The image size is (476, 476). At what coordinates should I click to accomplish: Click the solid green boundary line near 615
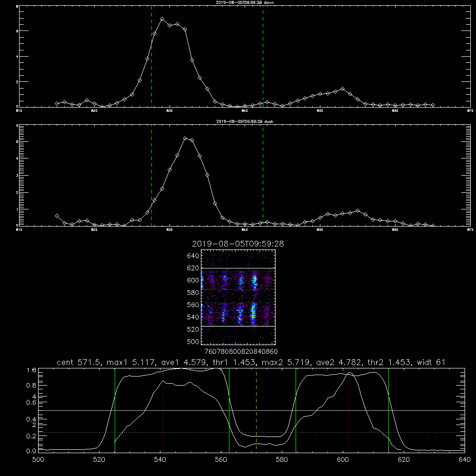388,410
